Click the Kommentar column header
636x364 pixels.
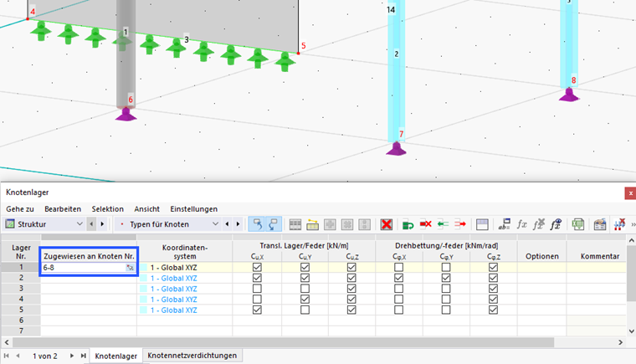pos(599,256)
